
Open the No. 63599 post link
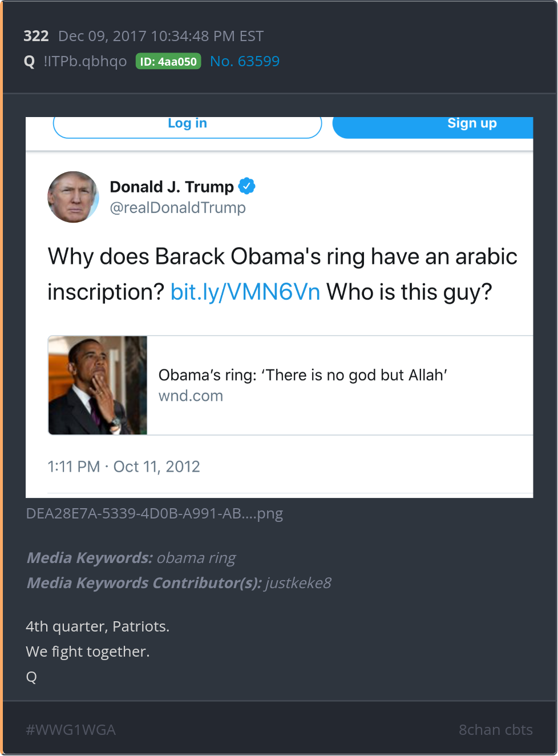245,62
